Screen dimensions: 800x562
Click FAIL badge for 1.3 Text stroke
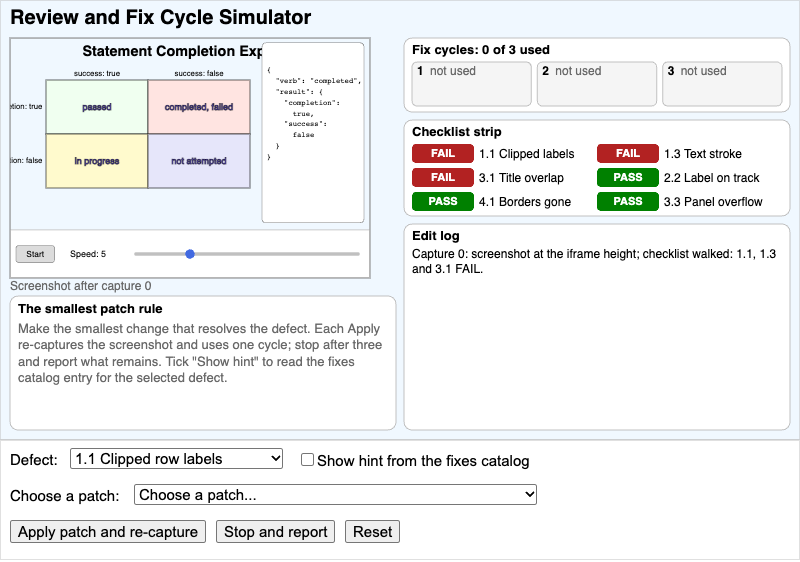(x=628, y=154)
